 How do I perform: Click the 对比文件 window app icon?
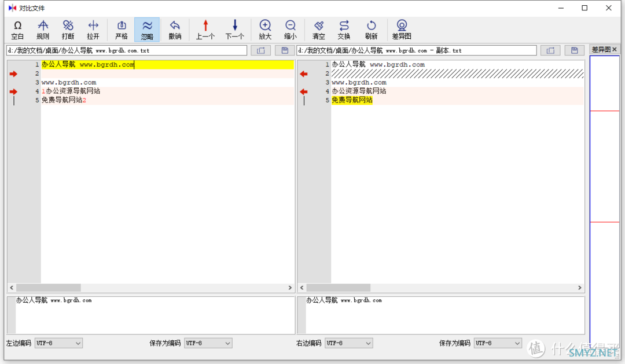click(x=12, y=8)
